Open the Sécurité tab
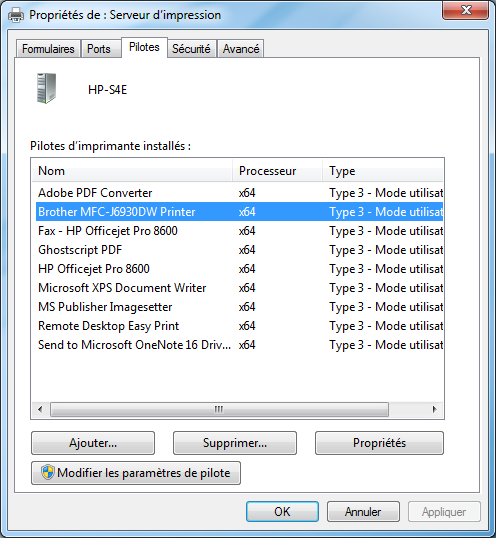 (x=191, y=49)
